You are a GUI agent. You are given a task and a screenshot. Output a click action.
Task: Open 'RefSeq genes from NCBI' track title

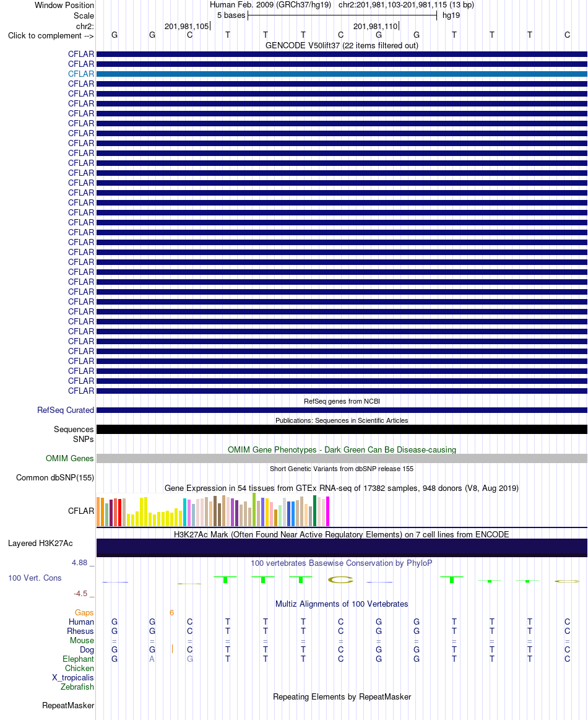(x=342, y=401)
